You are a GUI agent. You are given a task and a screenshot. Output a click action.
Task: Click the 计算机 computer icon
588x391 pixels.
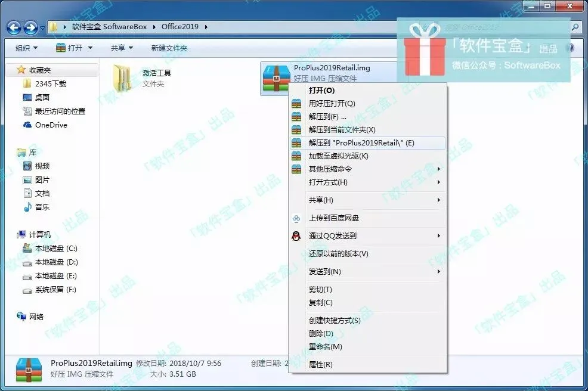tap(21, 234)
